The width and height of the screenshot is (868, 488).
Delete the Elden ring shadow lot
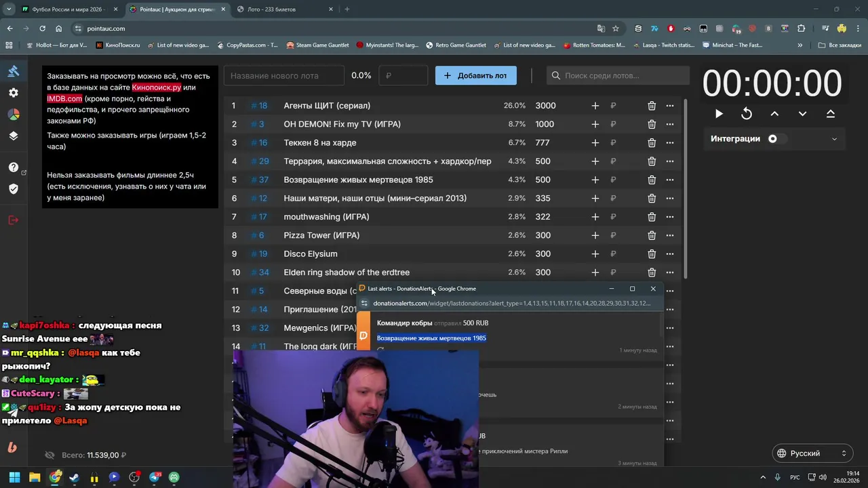(652, 272)
